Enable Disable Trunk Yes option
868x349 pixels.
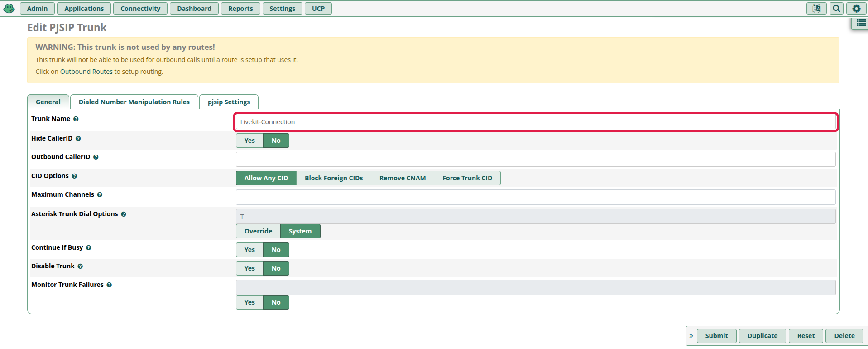pos(249,268)
